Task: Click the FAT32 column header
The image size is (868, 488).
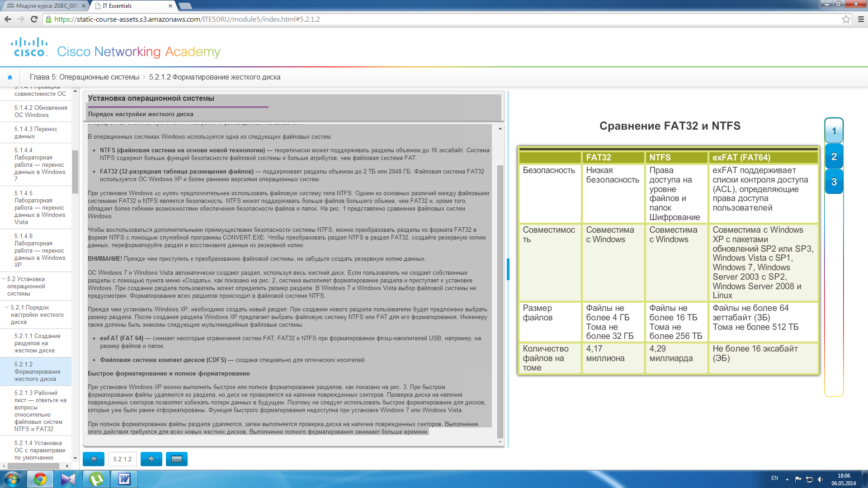Action: point(613,157)
